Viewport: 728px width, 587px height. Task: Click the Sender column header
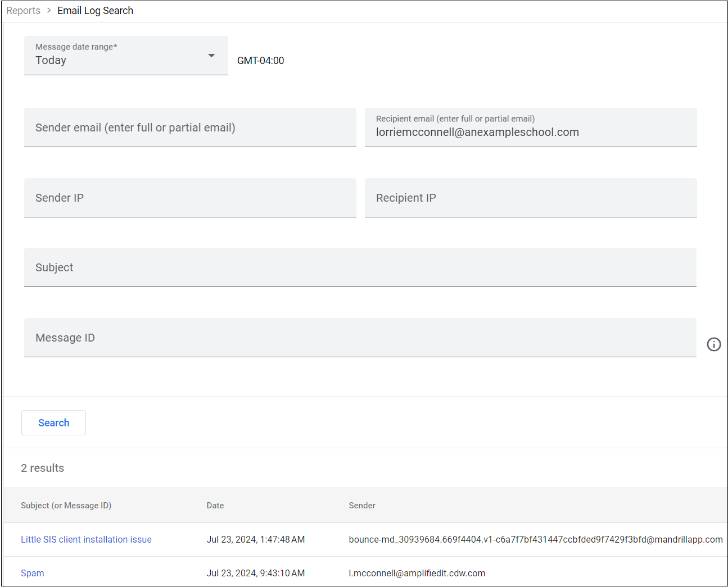362,506
